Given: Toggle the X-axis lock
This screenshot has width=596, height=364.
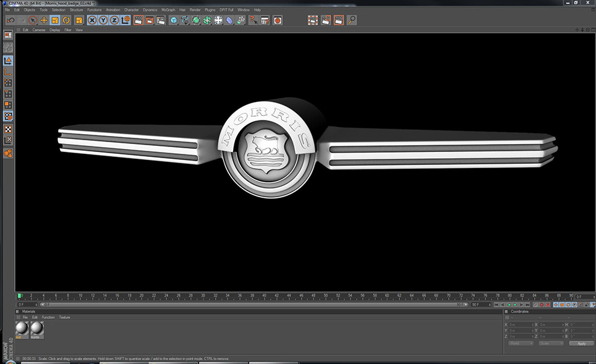Looking at the screenshot, I should (x=92, y=20).
